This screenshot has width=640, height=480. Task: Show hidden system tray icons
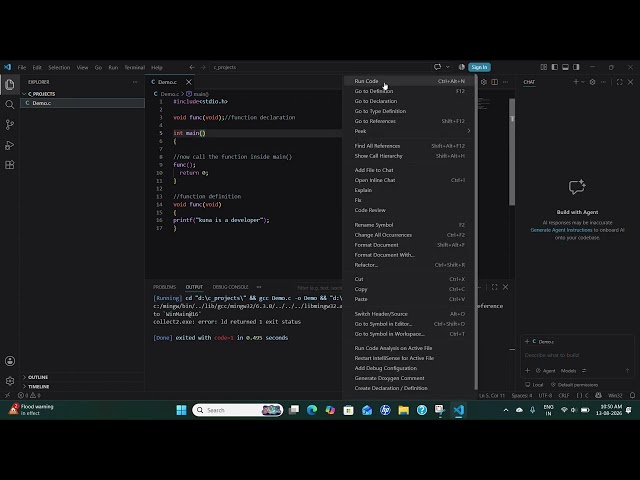coord(506,410)
